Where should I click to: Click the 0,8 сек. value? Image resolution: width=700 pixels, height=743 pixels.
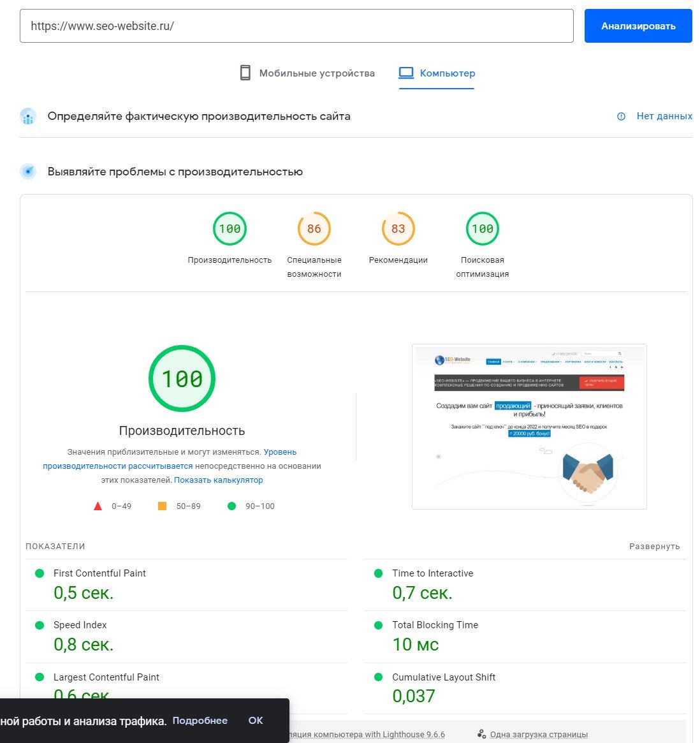tap(84, 644)
